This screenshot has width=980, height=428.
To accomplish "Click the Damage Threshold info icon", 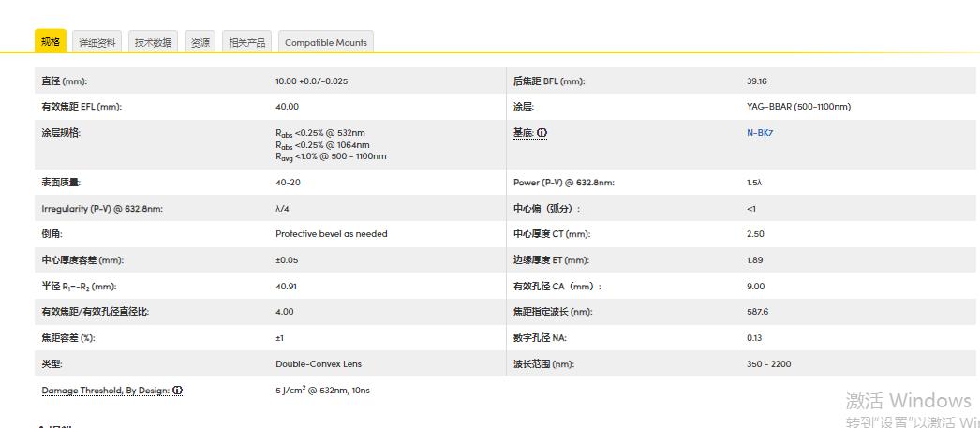I will click(x=178, y=391).
